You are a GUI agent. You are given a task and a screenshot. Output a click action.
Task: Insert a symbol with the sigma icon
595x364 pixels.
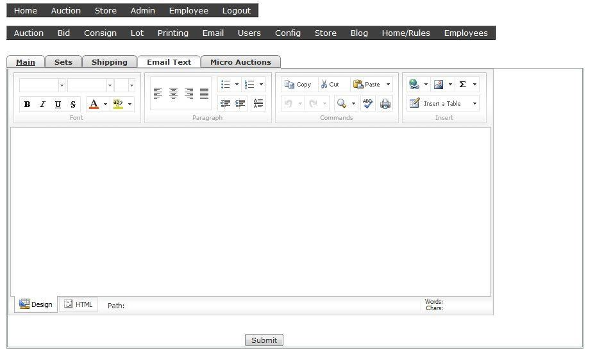462,84
